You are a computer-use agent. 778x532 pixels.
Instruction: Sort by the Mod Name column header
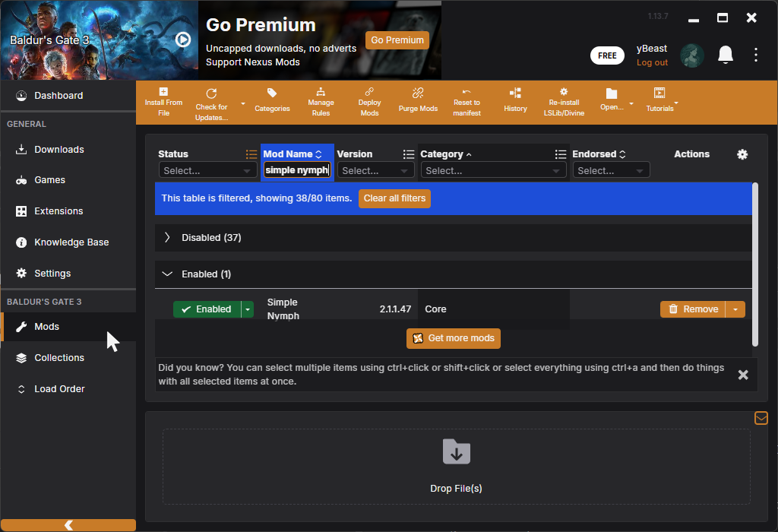(x=293, y=154)
